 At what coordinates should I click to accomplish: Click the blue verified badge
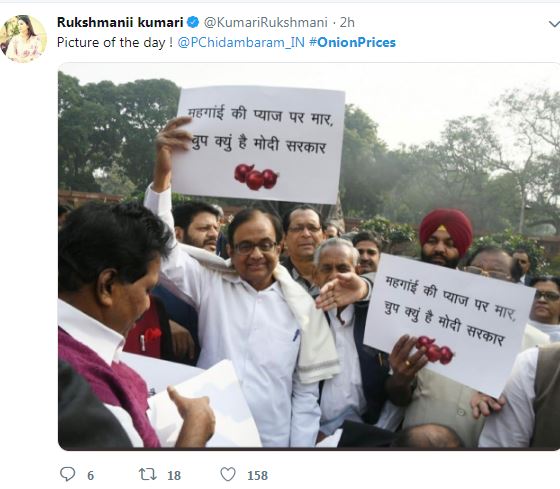[x=193, y=23]
